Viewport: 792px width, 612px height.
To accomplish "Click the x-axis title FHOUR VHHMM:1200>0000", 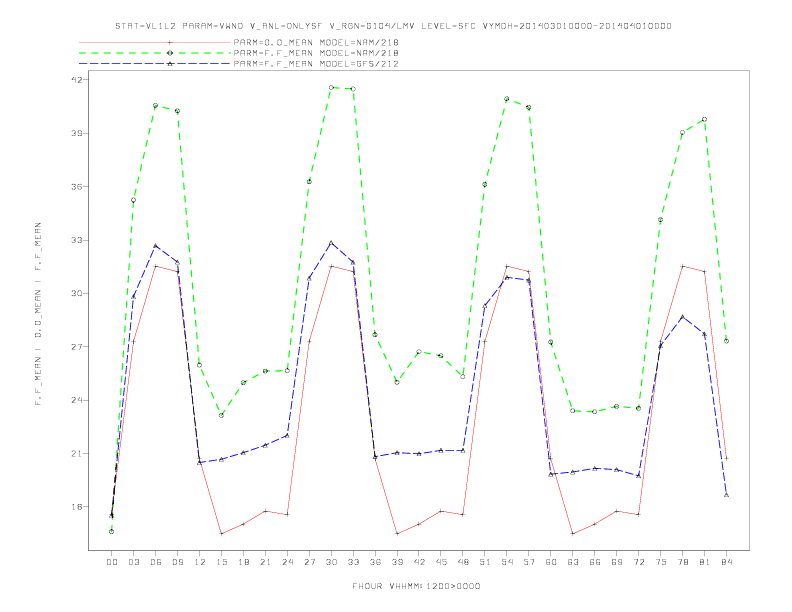I will 416,586.
